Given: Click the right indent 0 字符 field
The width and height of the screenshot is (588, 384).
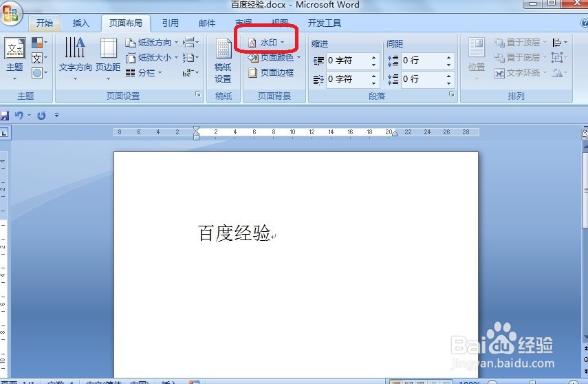Looking at the screenshot, I should pos(348,79).
